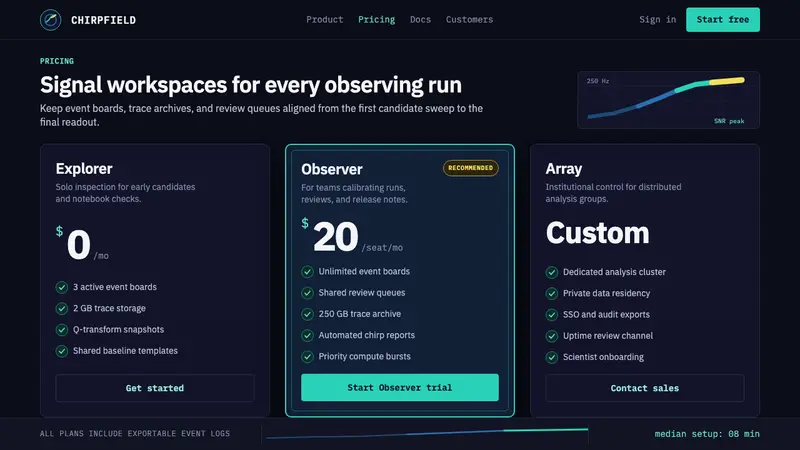800x450 pixels.
Task: Click the footer trend line graphic
Action: tap(427, 434)
